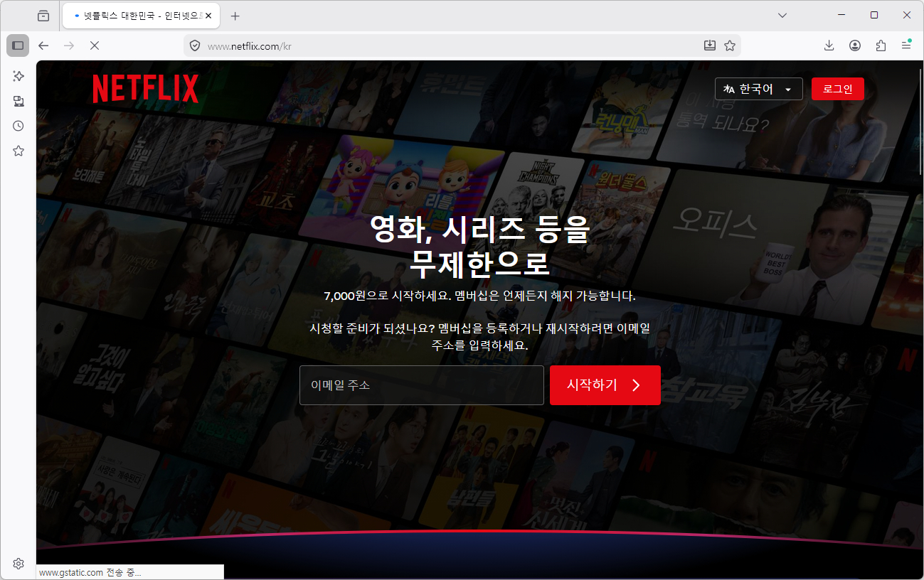Toggle the browser sidebar panel icon
This screenshot has height=580, width=924.
18,45
